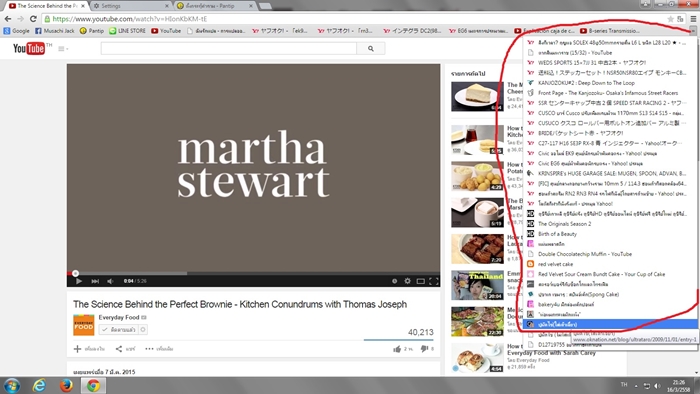The height and width of the screenshot is (394, 700).
Task: Open the Chrome menu button
Action: pyautogui.click(x=693, y=19)
